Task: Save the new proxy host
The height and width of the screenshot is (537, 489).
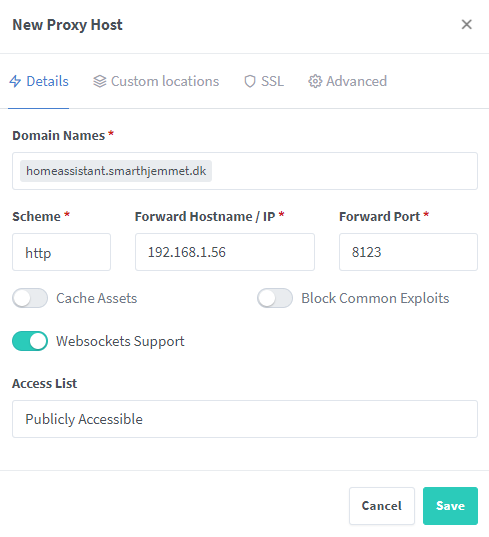Action: pyautogui.click(x=450, y=506)
